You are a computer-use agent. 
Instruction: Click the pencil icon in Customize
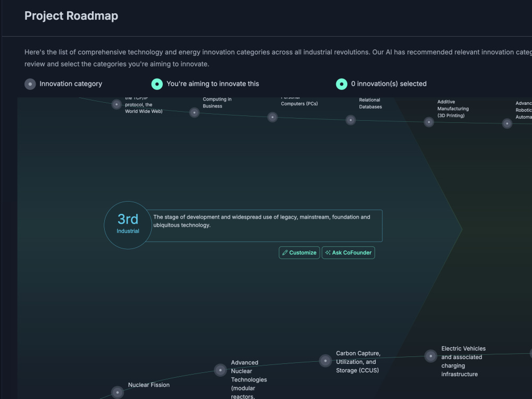285,253
